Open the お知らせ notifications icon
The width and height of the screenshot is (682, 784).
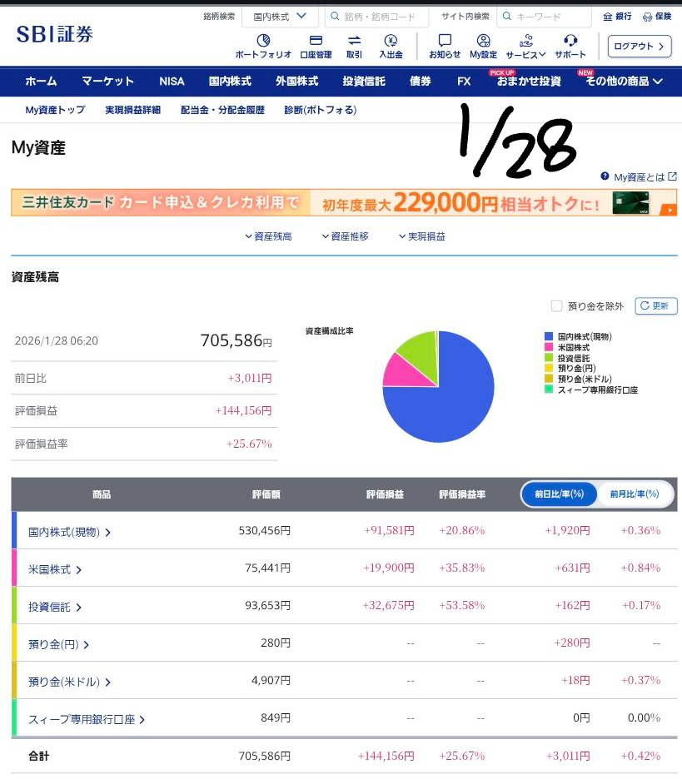(x=445, y=41)
